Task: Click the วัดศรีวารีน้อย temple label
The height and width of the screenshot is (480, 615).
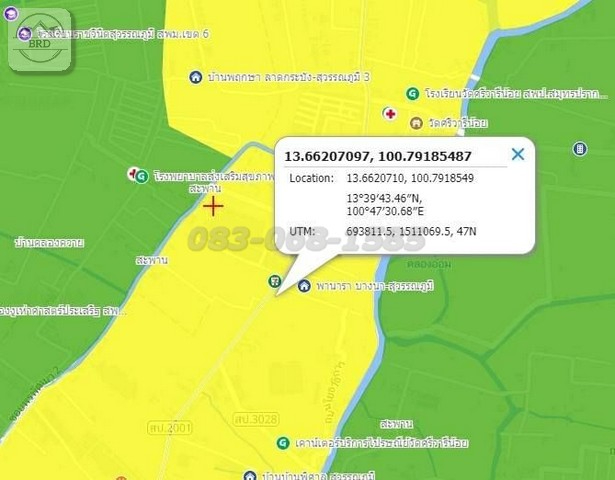Action: 458,123
